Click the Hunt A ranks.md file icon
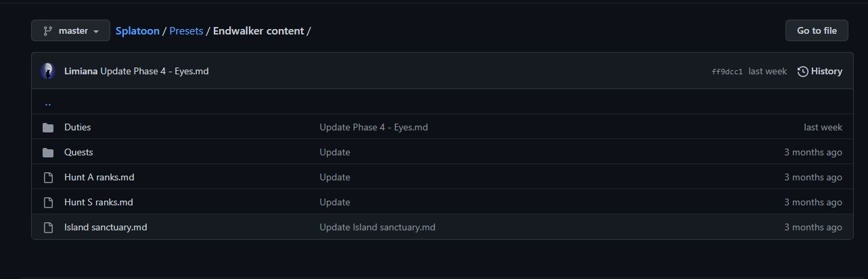Image resolution: width=868 pixels, height=279 pixels. pyautogui.click(x=48, y=177)
